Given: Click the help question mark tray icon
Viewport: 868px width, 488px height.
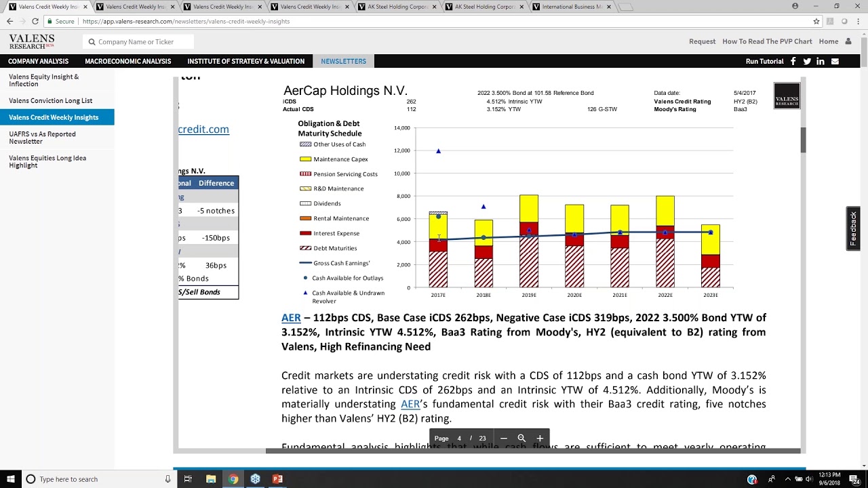Looking at the screenshot, I should click(x=752, y=479).
